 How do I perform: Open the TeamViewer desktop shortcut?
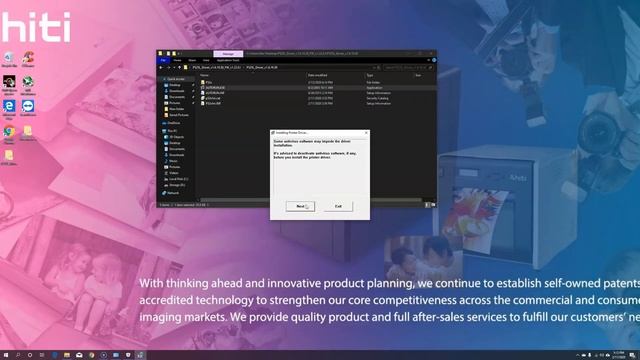pyautogui.click(x=28, y=108)
